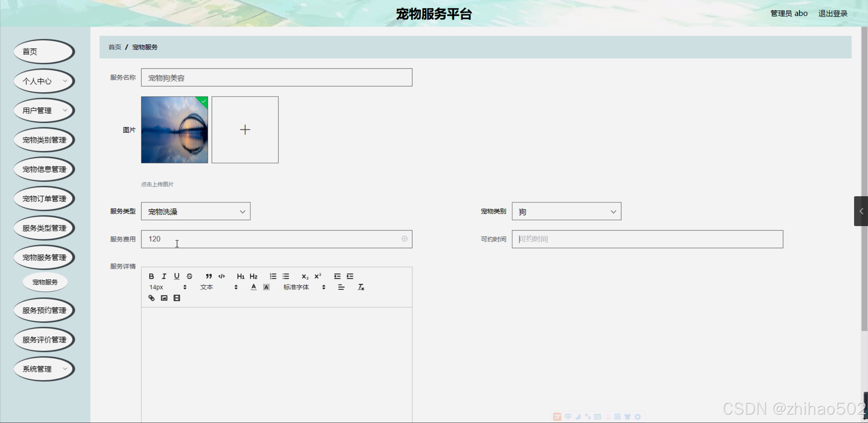This screenshot has height=423, width=868.
Task: Toggle italic text style
Action: pos(164,276)
